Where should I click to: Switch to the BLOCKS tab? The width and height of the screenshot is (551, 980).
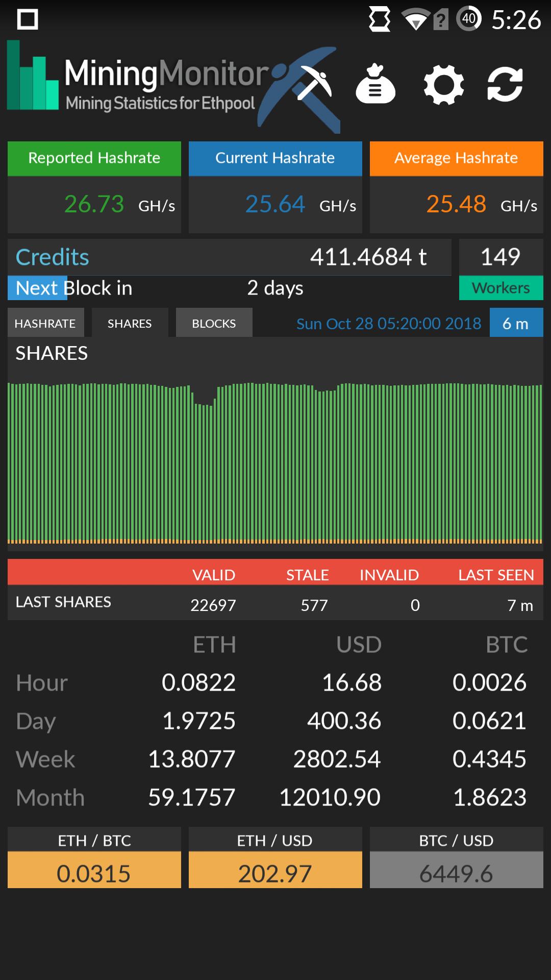pos(214,323)
